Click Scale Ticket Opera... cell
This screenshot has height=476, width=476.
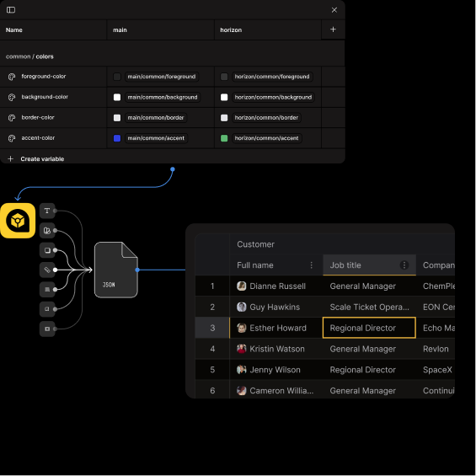pyautogui.click(x=369, y=307)
